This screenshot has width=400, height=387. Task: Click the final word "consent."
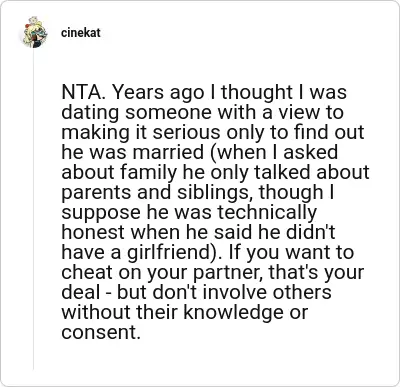point(101,332)
